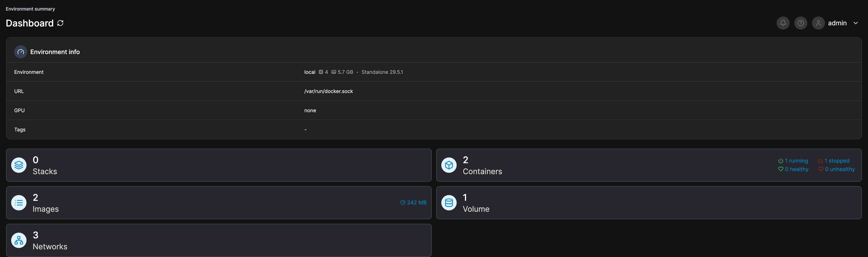Click the Stacks layers icon

click(x=19, y=165)
